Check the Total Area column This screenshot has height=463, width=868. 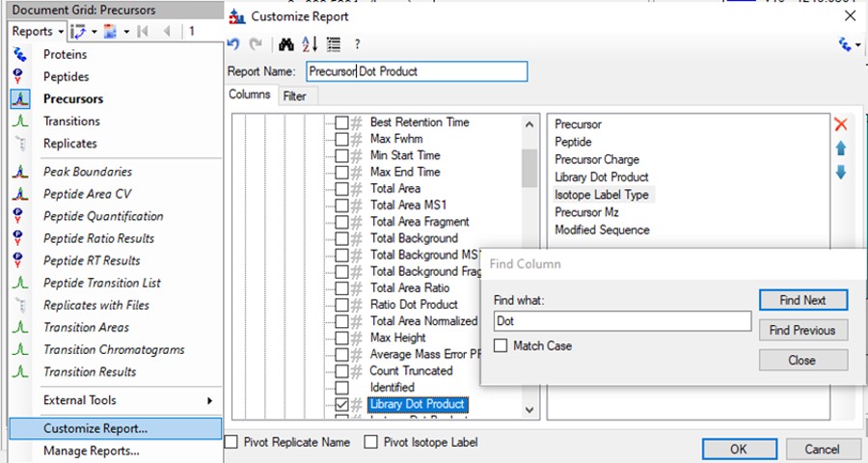coord(341,189)
